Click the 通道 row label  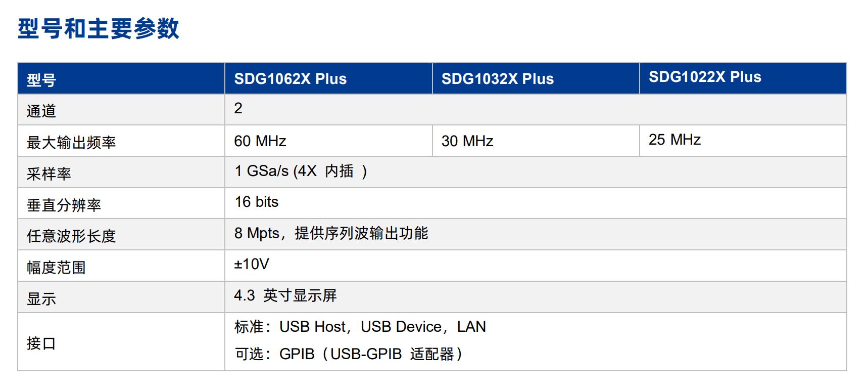click(x=41, y=111)
